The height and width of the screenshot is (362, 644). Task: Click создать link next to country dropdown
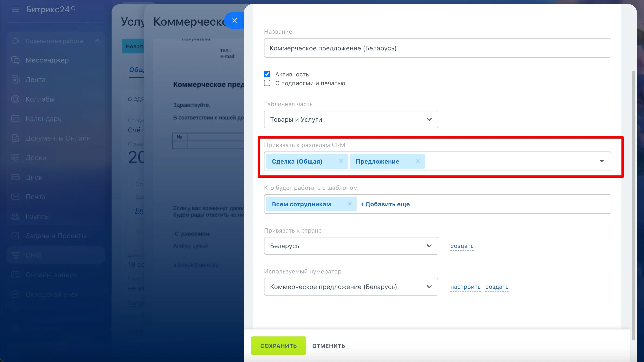[x=462, y=246]
